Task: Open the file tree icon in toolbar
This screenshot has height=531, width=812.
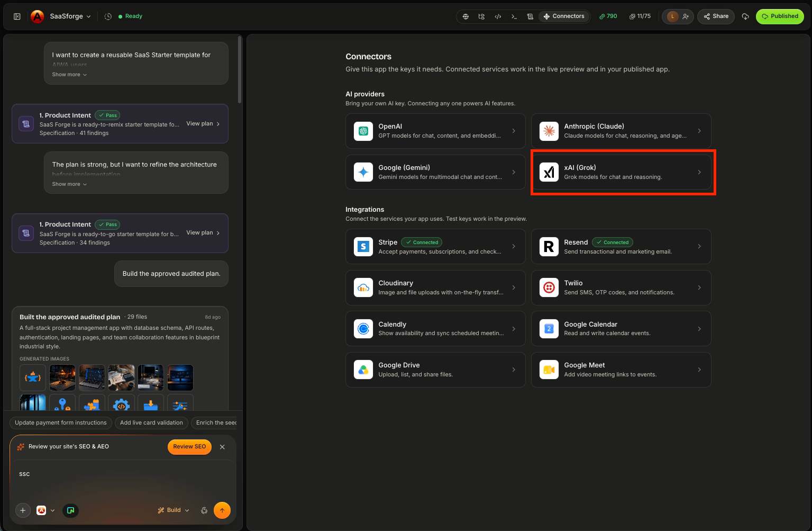Action: (481, 16)
